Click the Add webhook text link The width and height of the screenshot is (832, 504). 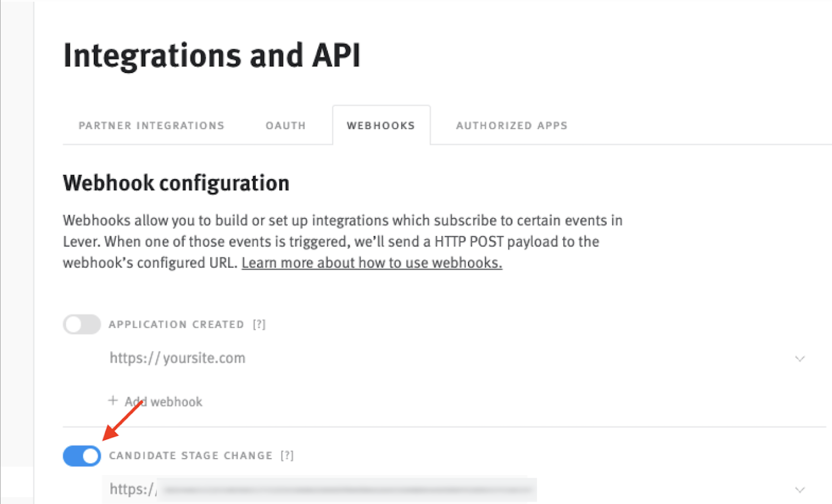[163, 402]
